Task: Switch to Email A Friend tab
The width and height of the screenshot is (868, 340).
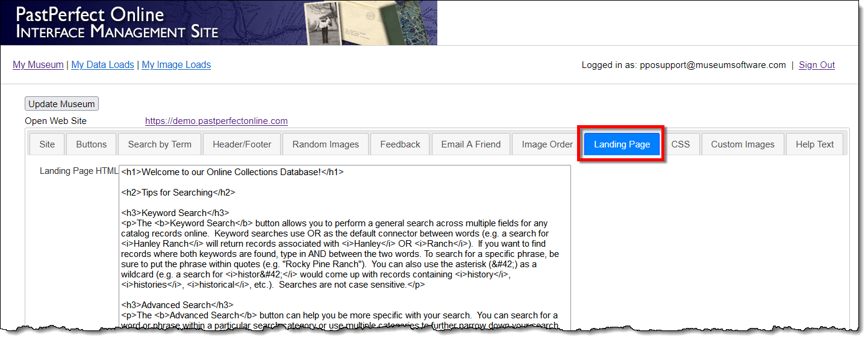Action: click(470, 144)
